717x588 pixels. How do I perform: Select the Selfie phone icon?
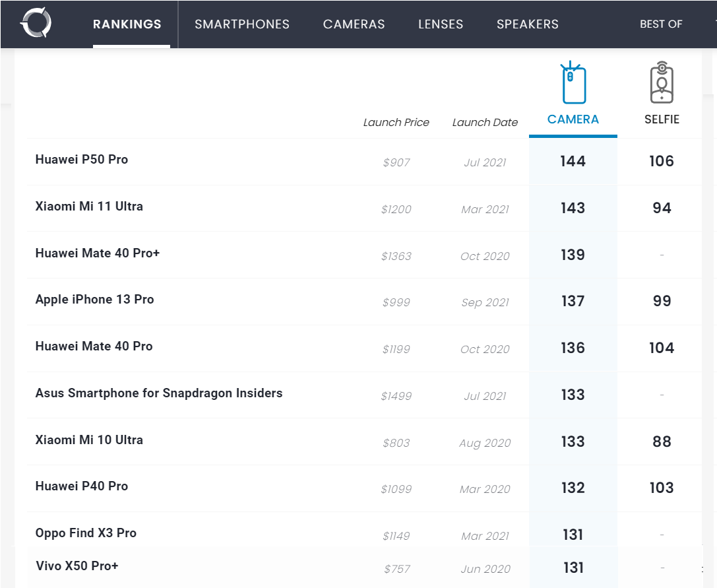point(661,83)
